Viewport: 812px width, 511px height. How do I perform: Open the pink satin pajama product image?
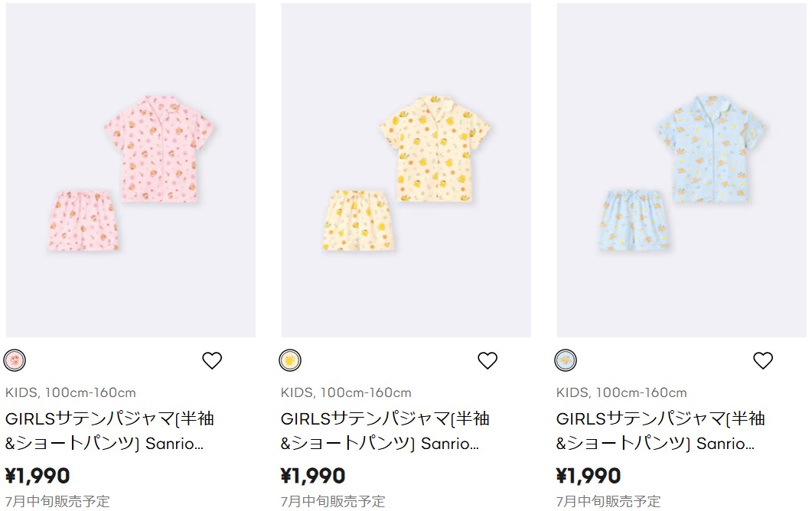(x=131, y=171)
